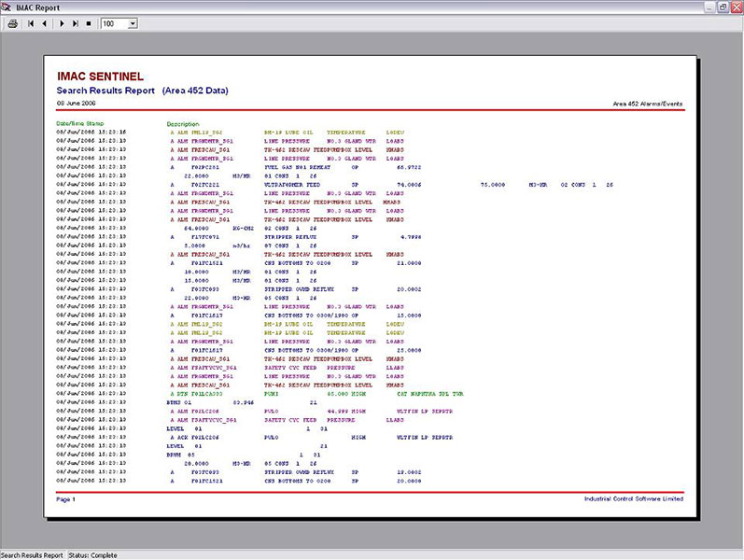Minimize the IMAC Report window

click(x=710, y=6)
